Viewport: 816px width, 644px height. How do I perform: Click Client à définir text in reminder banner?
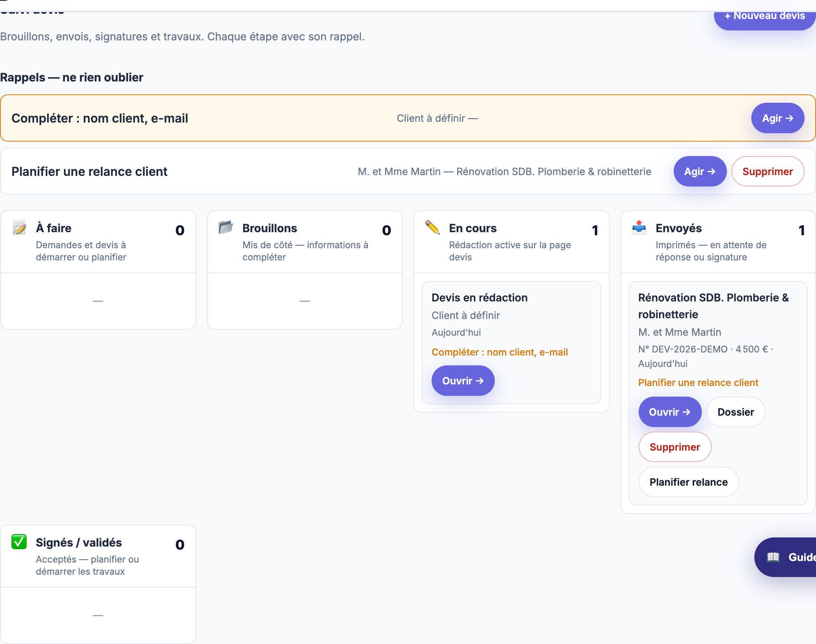[x=437, y=118]
